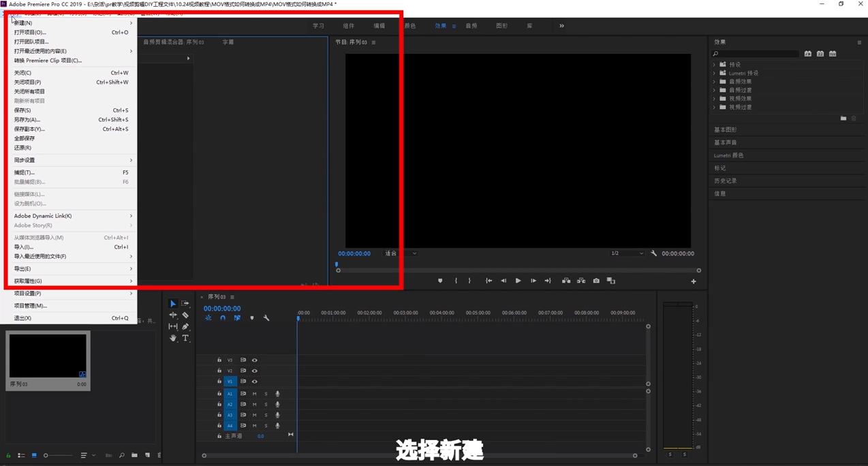The width and height of the screenshot is (868, 466).
Task: Toggle timeline Snap magnet icon
Action: pyautogui.click(x=222, y=317)
